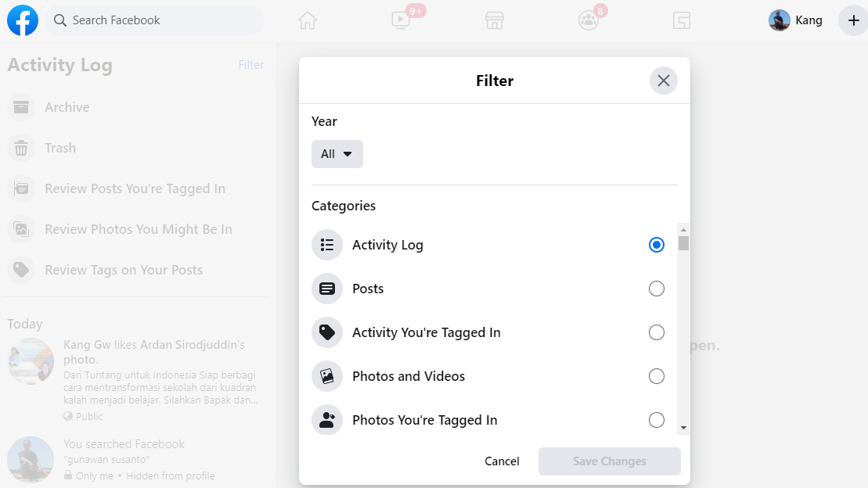Open the Groups icon
This screenshot has height=488, width=868.
coord(588,21)
